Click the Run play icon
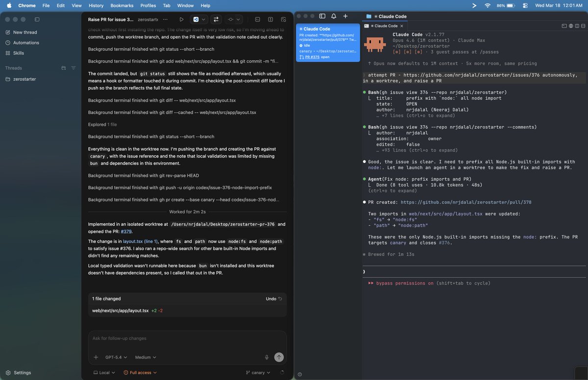The image size is (588, 380). click(x=181, y=19)
